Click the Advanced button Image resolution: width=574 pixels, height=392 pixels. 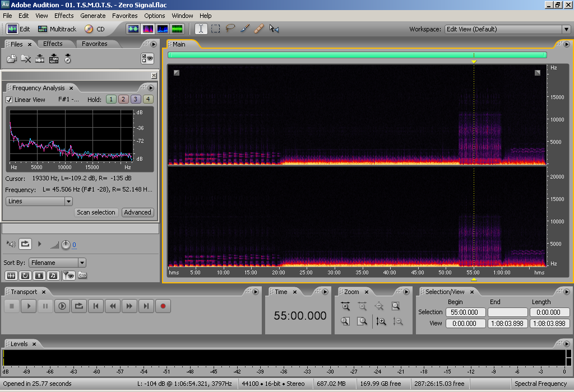pyautogui.click(x=138, y=212)
